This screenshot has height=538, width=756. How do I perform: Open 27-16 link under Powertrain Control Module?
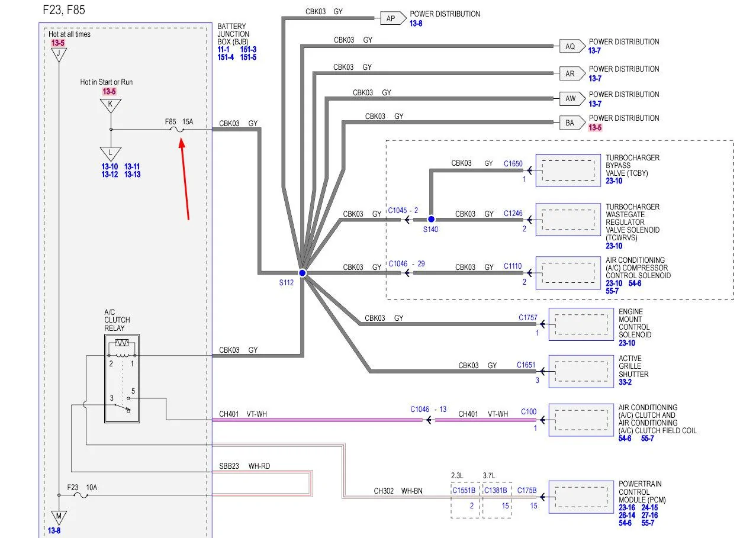[650, 516]
